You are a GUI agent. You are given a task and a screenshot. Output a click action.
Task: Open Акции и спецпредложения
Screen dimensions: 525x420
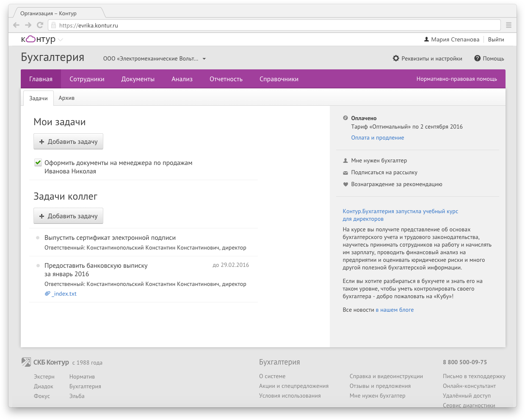294,386
